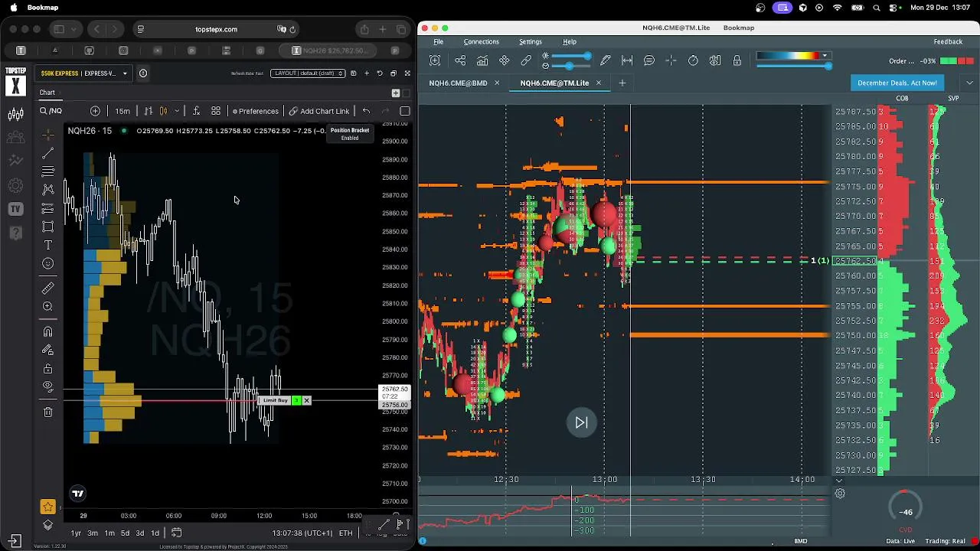Viewport: 980px width, 551px height.
Task: Click December Deals. Act Now! banner
Action: [897, 83]
